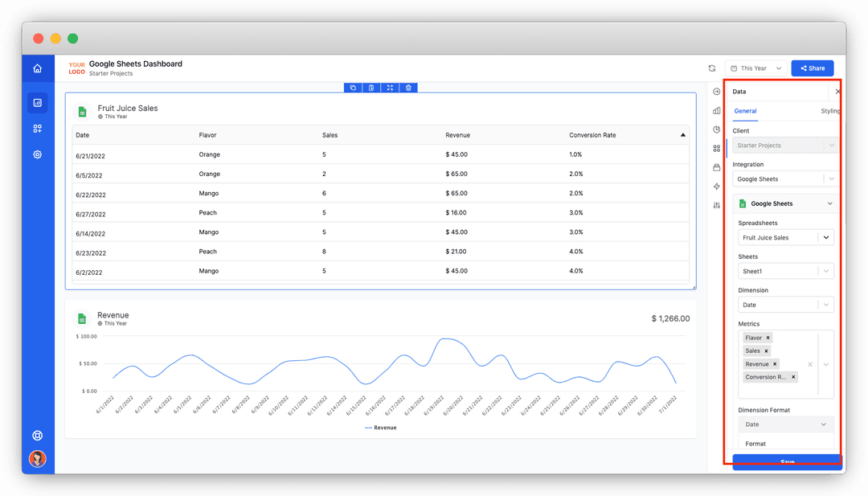Delete the widget using trash icon
Viewport: 868px width, 496px height.
pyautogui.click(x=408, y=88)
